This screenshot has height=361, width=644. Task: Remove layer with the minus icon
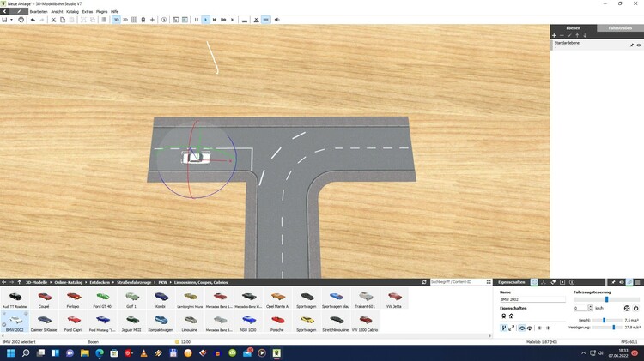point(562,36)
